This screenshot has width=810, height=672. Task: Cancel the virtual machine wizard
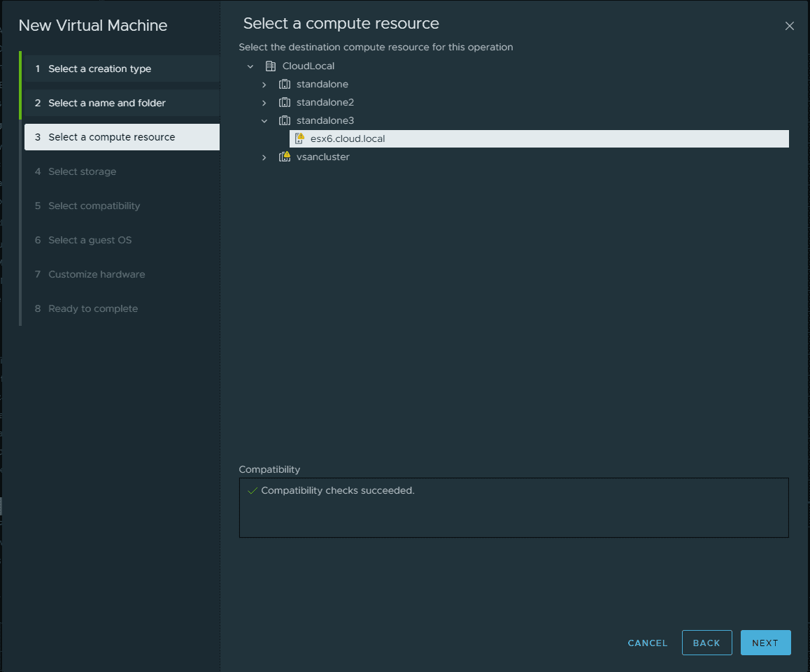click(x=648, y=643)
